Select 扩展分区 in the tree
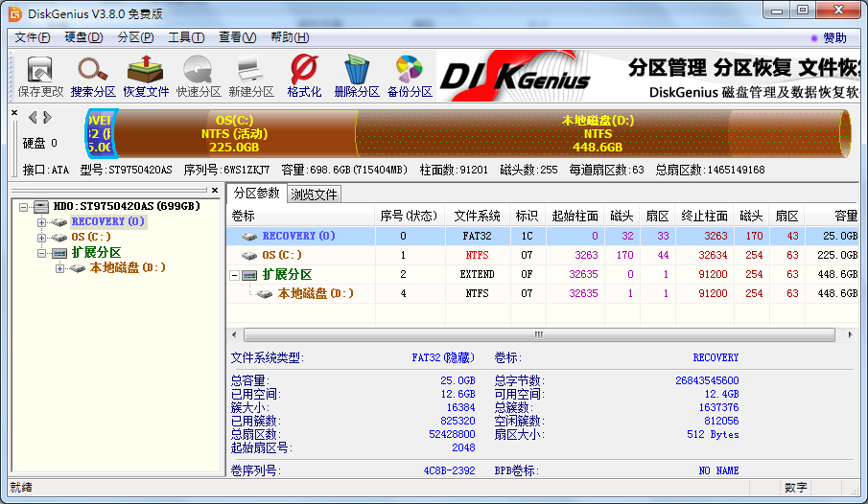The height and width of the screenshot is (504, 868). click(96, 253)
